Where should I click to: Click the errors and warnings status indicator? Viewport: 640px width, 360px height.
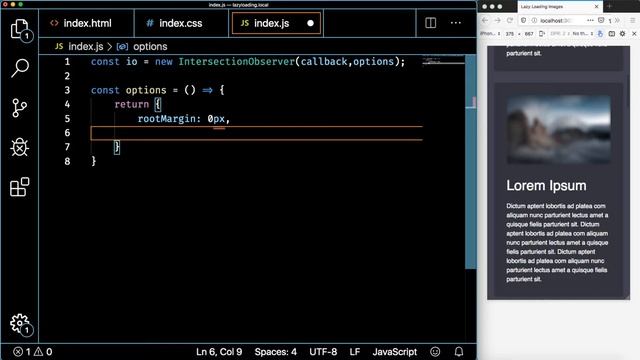[x=33, y=352]
